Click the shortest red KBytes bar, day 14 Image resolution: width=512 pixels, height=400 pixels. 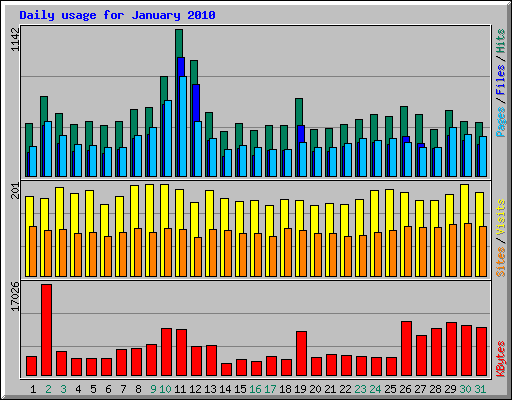click(x=226, y=370)
